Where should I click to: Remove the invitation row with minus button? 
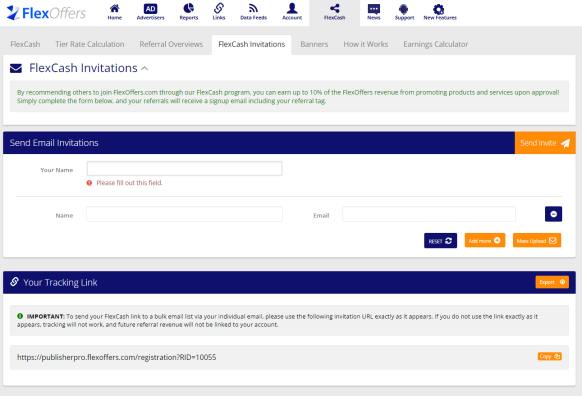pyautogui.click(x=553, y=214)
